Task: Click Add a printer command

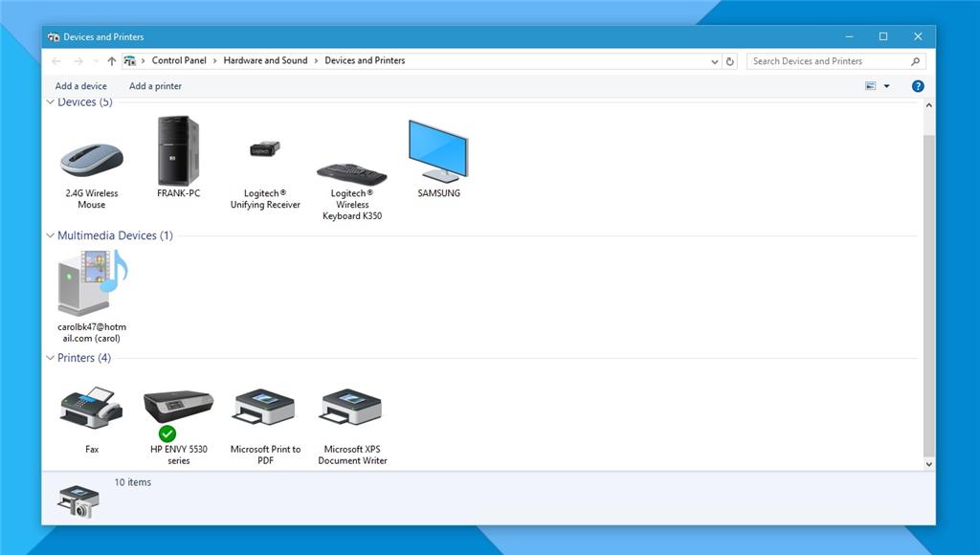Action: coord(155,86)
